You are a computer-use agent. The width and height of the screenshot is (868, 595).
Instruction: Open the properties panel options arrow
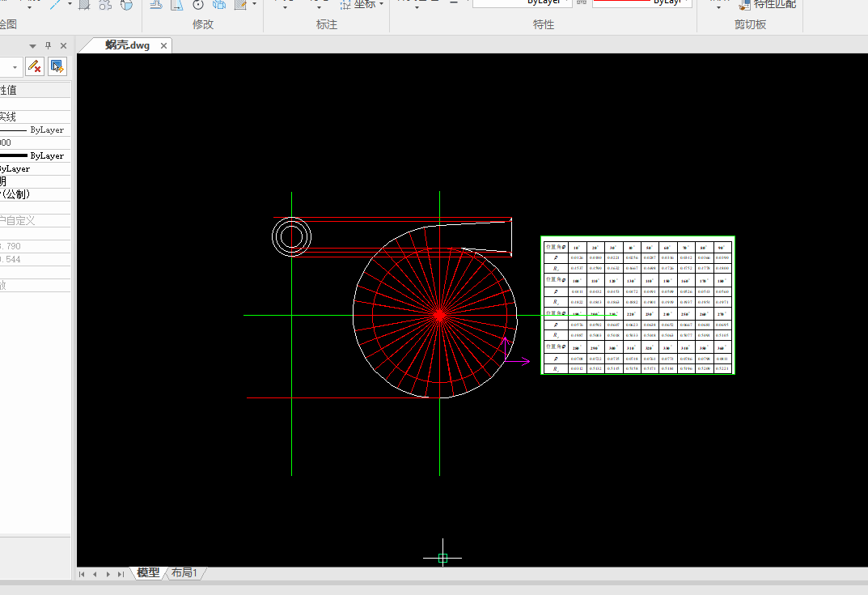click(x=32, y=46)
